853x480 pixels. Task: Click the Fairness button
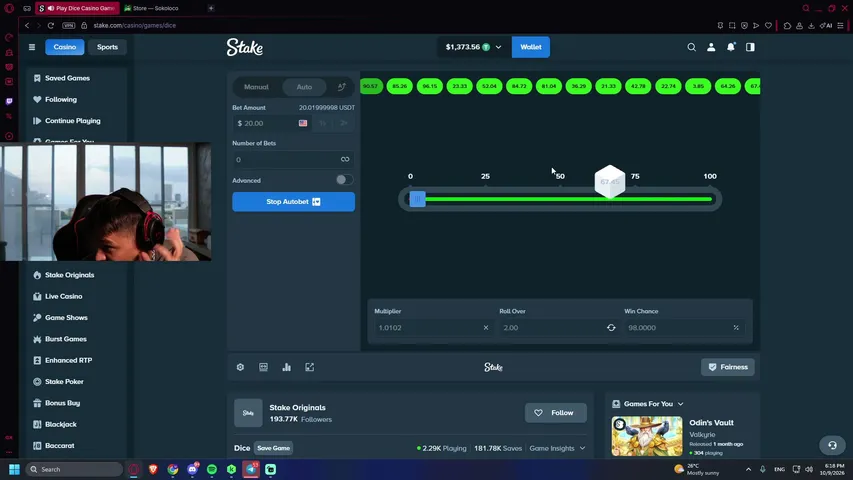click(x=727, y=367)
